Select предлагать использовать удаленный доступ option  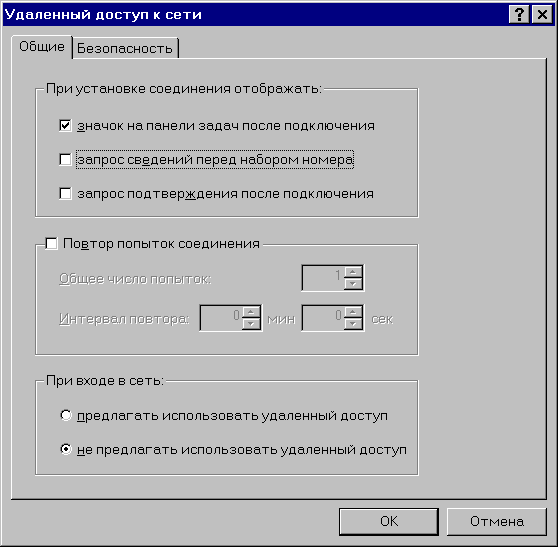66,415
